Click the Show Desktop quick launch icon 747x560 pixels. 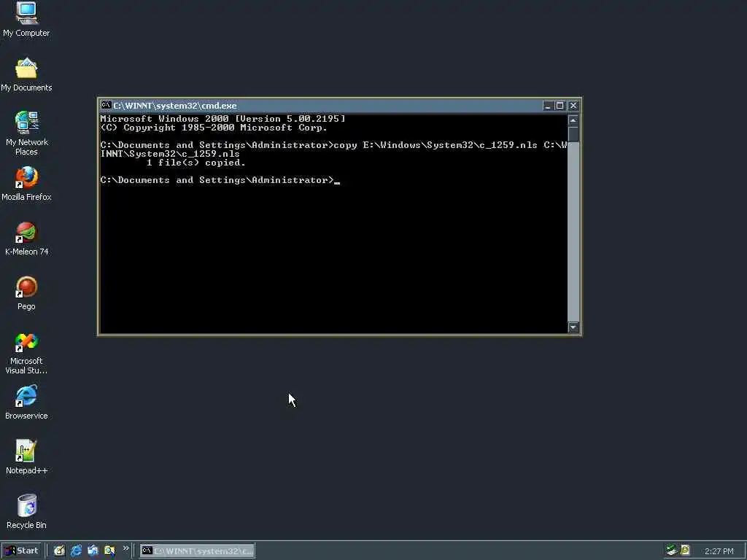coord(59,551)
